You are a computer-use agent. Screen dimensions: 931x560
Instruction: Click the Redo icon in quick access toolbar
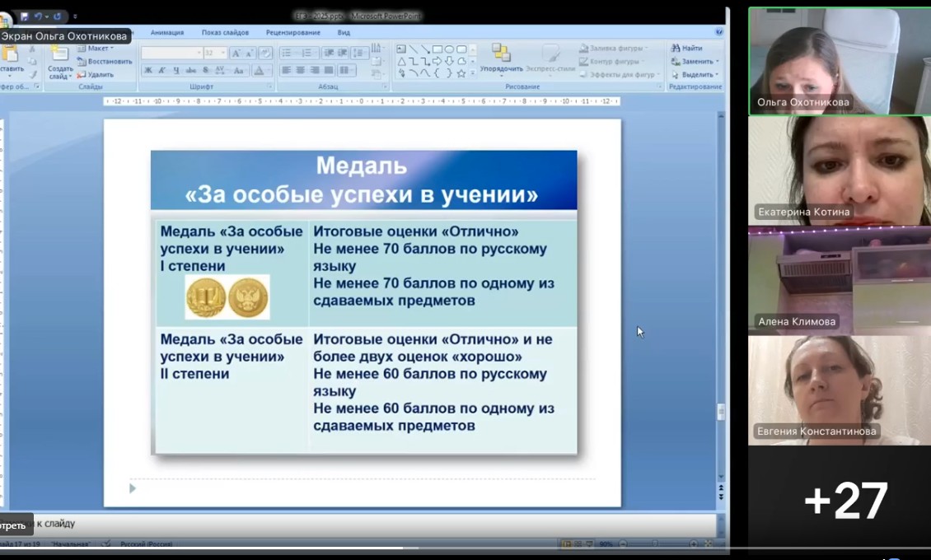(57, 16)
